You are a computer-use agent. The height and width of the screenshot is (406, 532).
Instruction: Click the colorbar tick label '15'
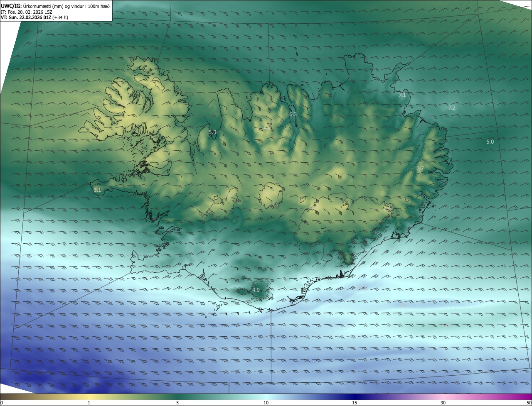pos(355,403)
